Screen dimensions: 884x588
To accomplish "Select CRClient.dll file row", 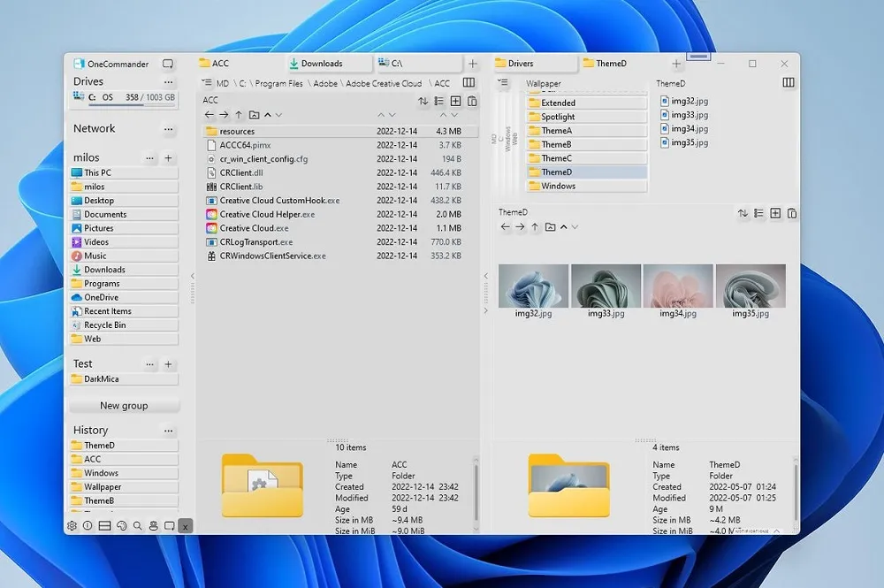I will [340, 173].
